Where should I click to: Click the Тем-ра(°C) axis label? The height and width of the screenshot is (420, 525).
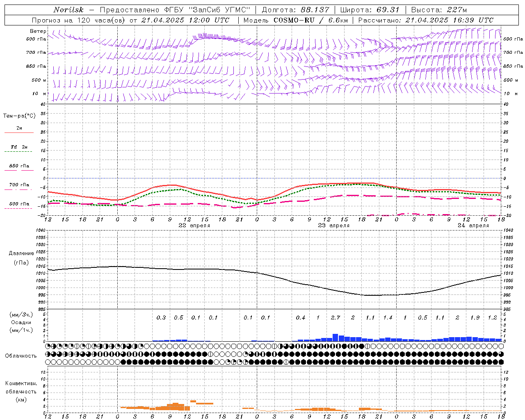[19, 116]
